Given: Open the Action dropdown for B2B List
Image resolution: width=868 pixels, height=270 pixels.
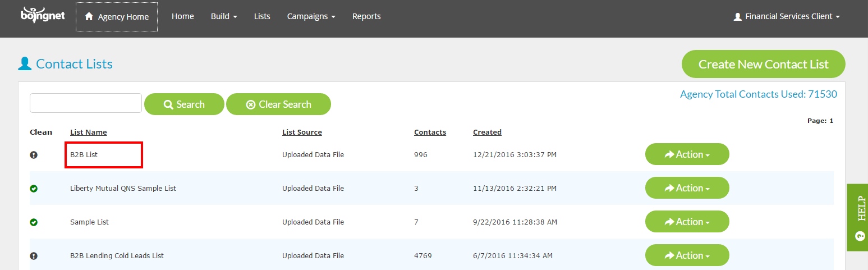Looking at the screenshot, I should [x=687, y=154].
